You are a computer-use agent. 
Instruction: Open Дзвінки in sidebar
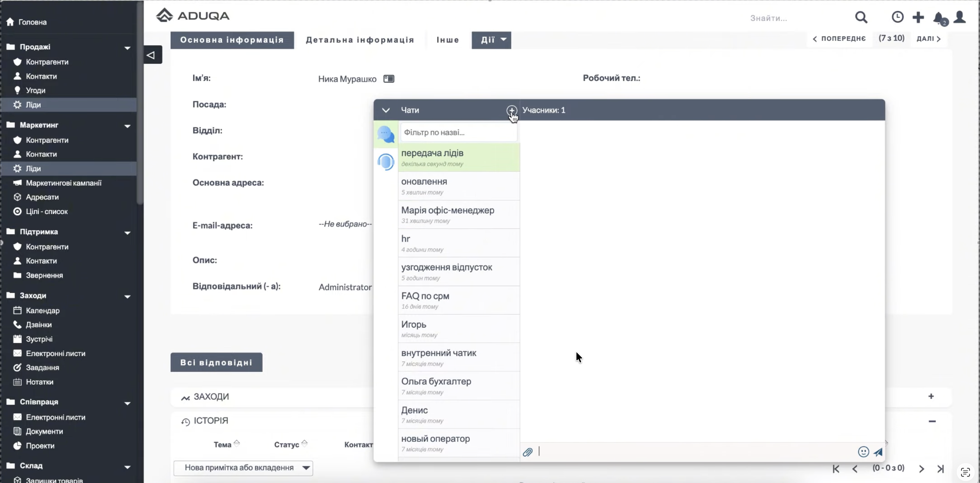coord(38,325)
